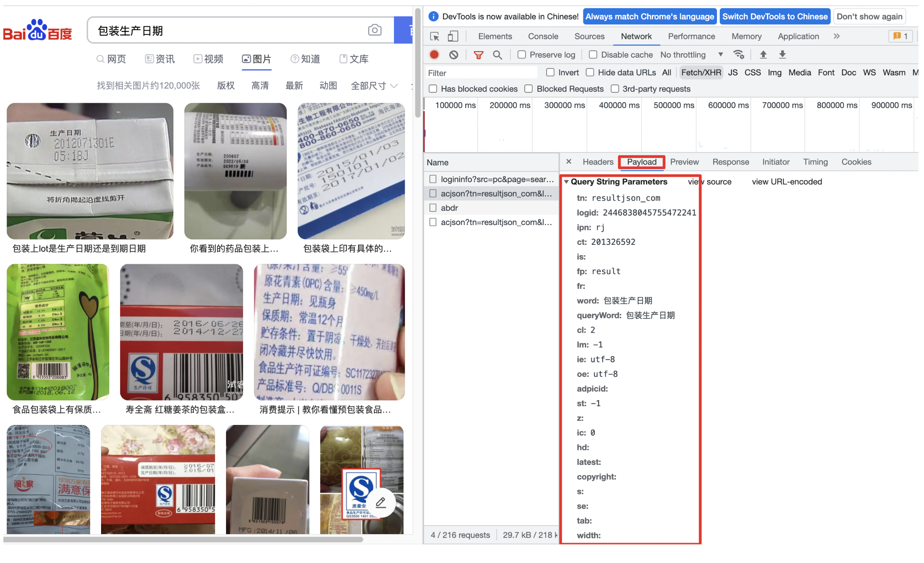Open the Initiator tab of request
Screen dimensions: 924x563
click(x=775, y=162)
